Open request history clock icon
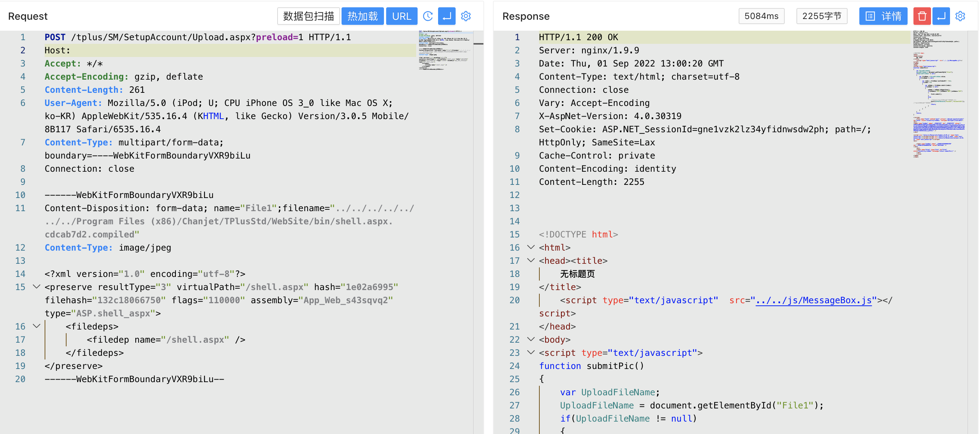 coord(427,16)
